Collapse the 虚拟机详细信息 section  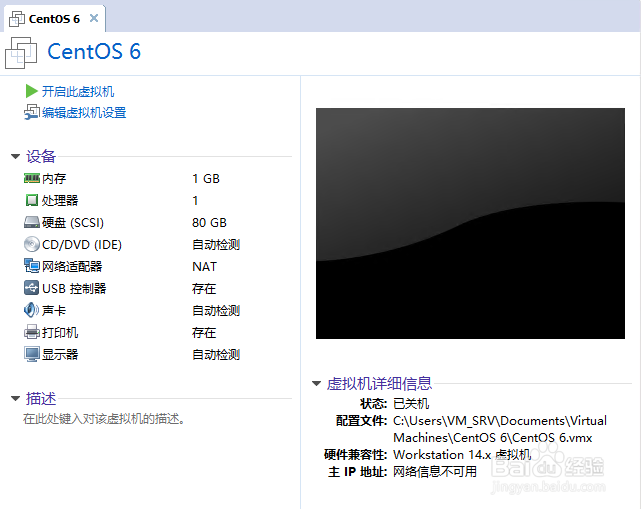click(x=316, y=383)
